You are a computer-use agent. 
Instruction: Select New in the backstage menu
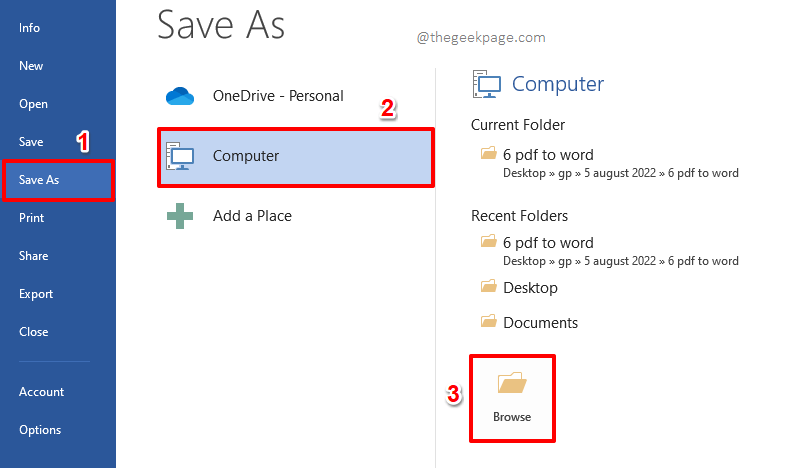coord(31,66)
